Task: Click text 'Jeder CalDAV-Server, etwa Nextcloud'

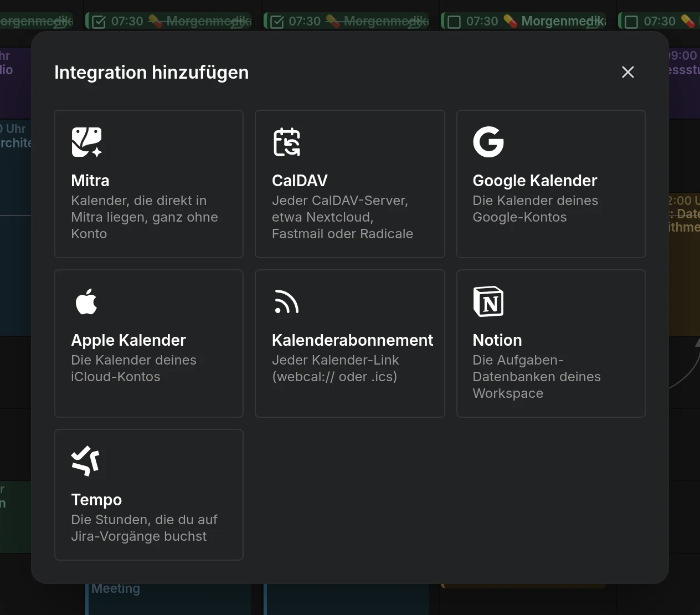Action: click(340, 209)
